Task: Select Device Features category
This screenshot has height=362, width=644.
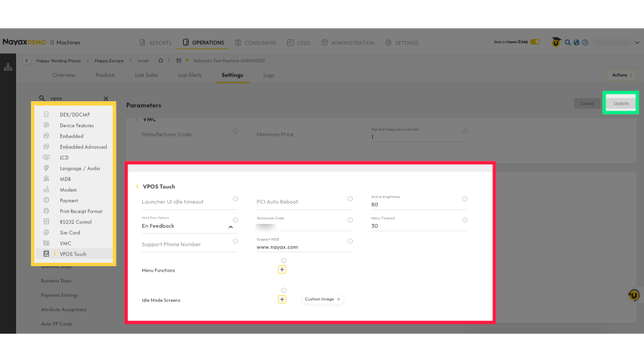Action: tap(74, 125)
